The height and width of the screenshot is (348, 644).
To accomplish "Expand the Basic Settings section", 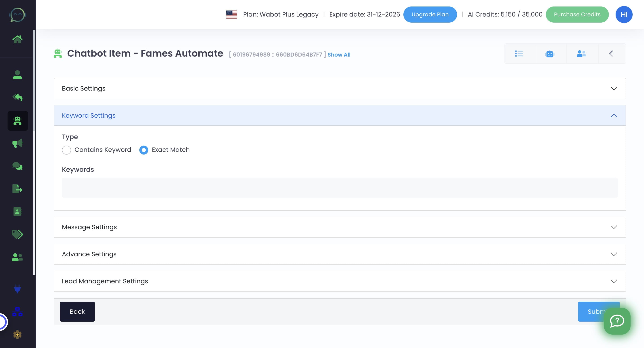I will pyautogui.click(x=339, y=89).
